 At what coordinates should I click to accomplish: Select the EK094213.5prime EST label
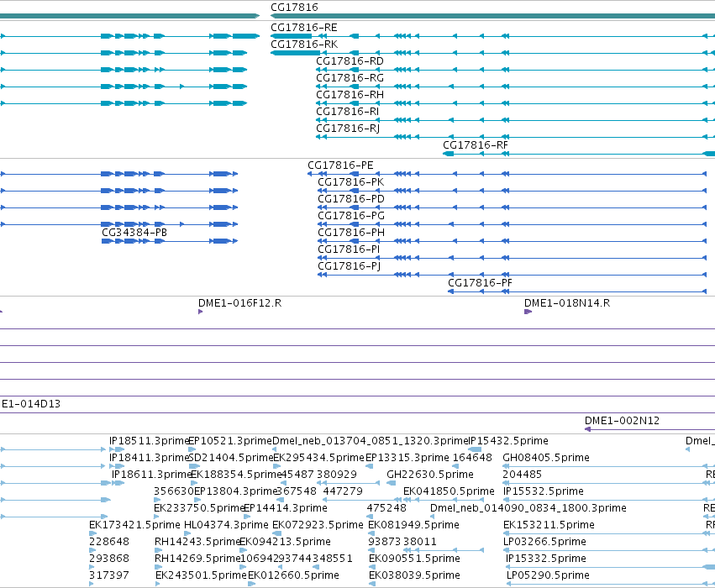[286, 542]
